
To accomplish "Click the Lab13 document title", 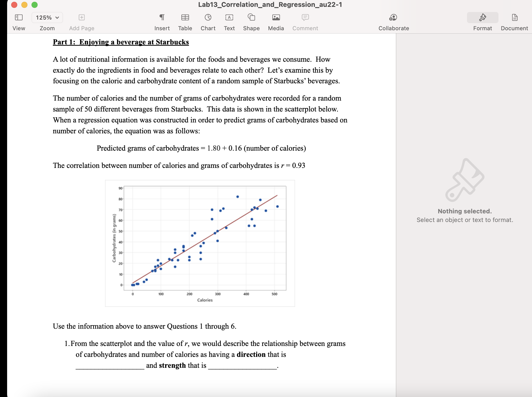I will pyautogui.click(x=270, y=4).
